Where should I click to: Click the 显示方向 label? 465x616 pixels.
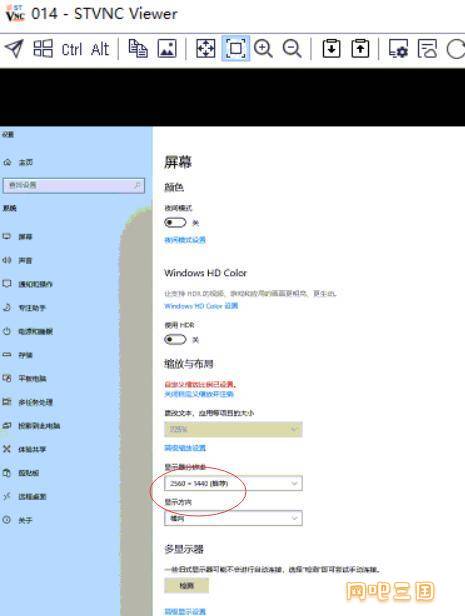tap(178, 502)
